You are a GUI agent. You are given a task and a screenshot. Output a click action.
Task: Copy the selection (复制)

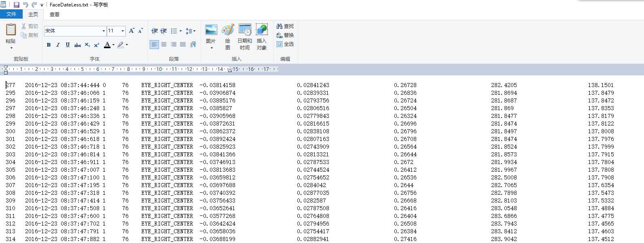pos(30,35)
